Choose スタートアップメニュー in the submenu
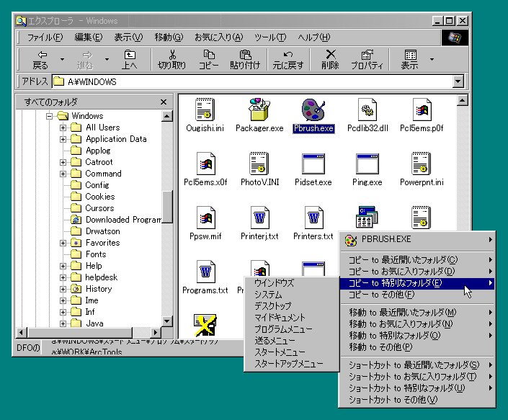Image resolution: width=508 pixels, height=420 pixels. coord(292,364)
